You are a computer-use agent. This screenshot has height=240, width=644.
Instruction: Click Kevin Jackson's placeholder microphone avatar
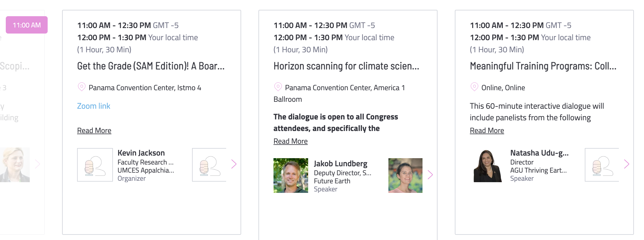tap(95, 165)
